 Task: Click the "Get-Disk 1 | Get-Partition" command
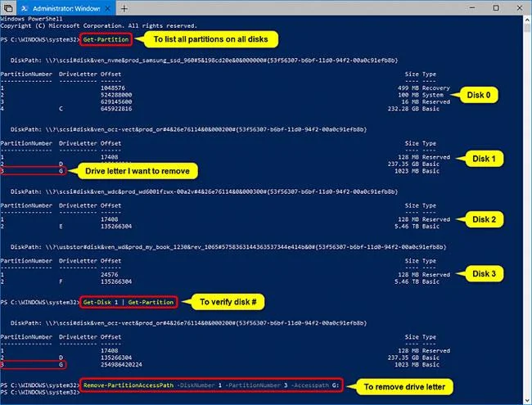(x=128, y=302)
